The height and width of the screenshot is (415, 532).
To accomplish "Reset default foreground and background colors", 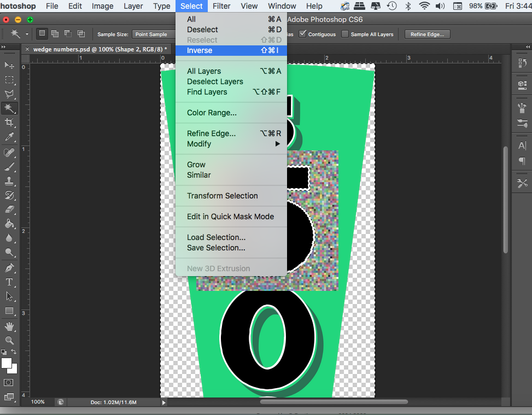I will pyautogui.click(x=4, y=352).
